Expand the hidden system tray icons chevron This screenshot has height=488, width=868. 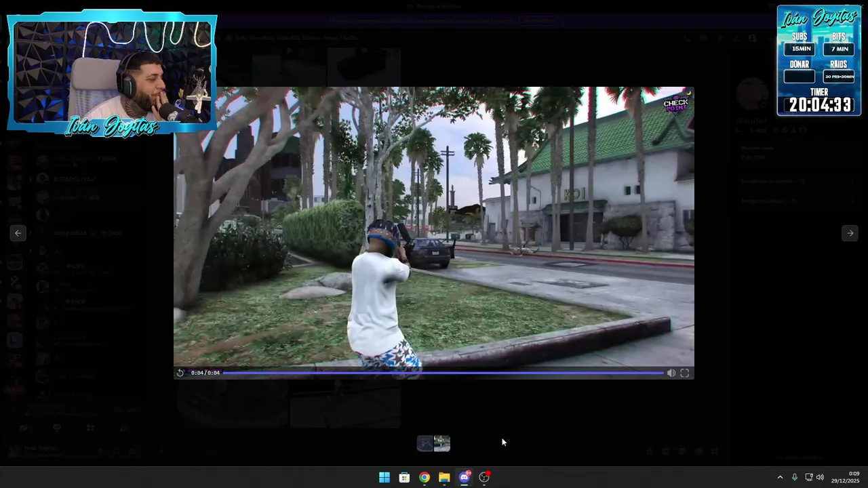tap(780, 477)
